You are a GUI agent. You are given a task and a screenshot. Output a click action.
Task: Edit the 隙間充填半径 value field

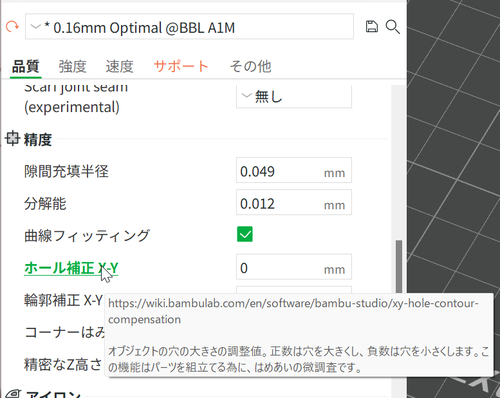(x=294, y=170)
